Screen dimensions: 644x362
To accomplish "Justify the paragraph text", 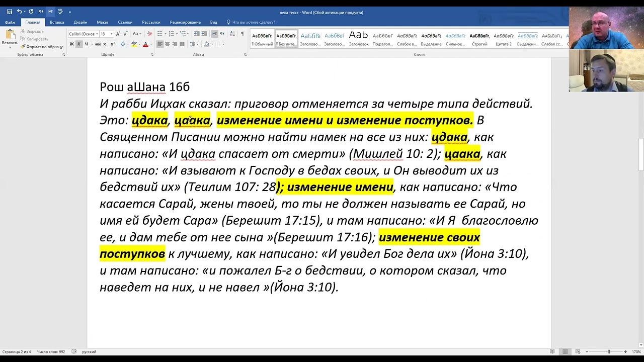I will (x=182, y=44).
